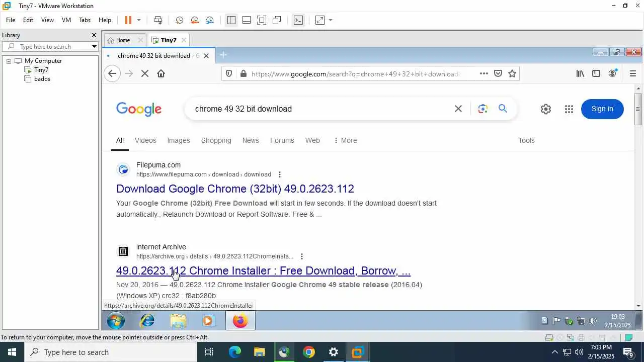This screenshot has width=644, height=362.
Task: Open the page actions three-dot menu
Action: click(484, 73)
